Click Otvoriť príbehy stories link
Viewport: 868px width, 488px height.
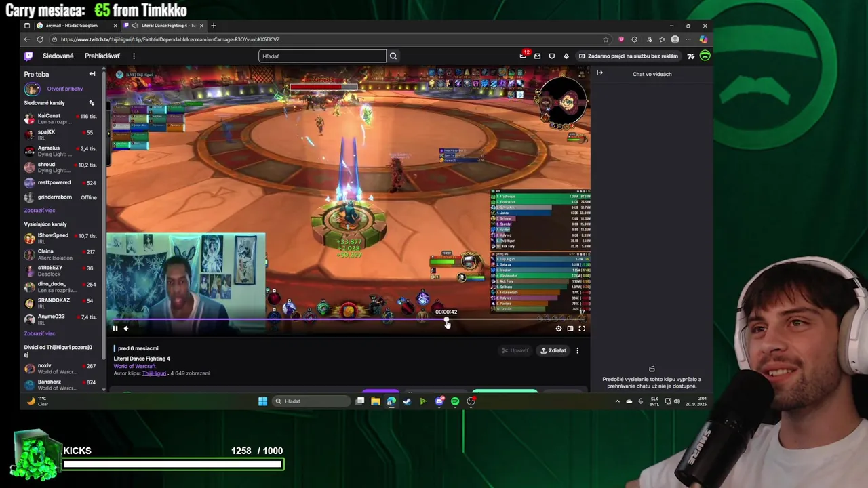pos(65,89)
